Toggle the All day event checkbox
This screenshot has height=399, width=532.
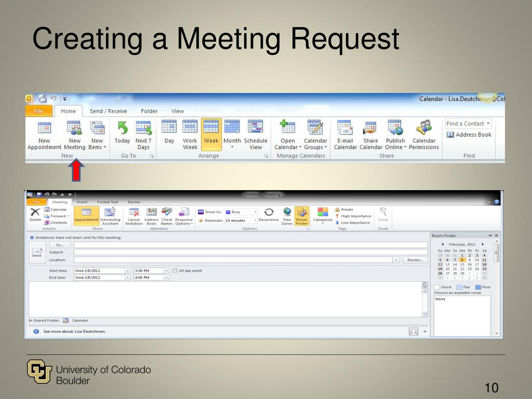click(x=175, y=271)
